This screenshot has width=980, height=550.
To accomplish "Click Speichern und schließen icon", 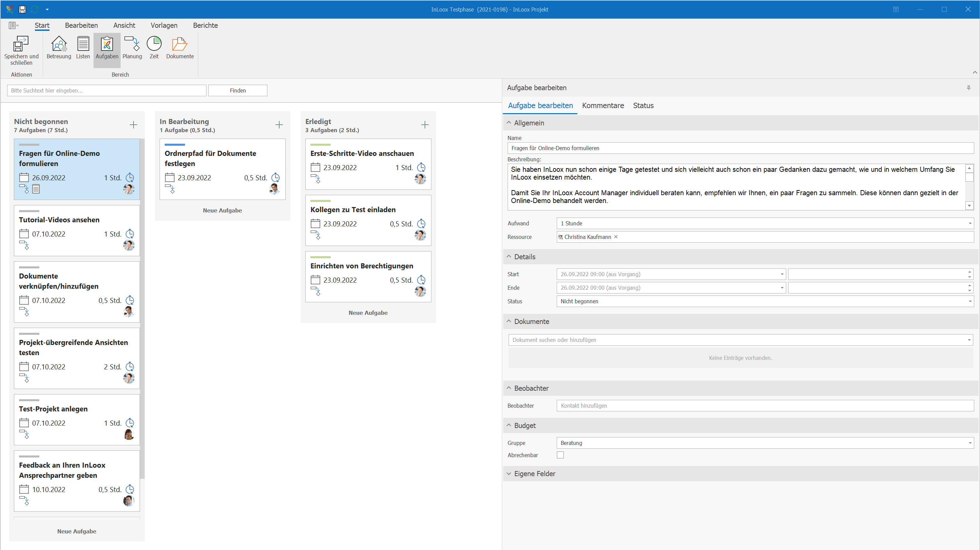I will click(21, 44).
